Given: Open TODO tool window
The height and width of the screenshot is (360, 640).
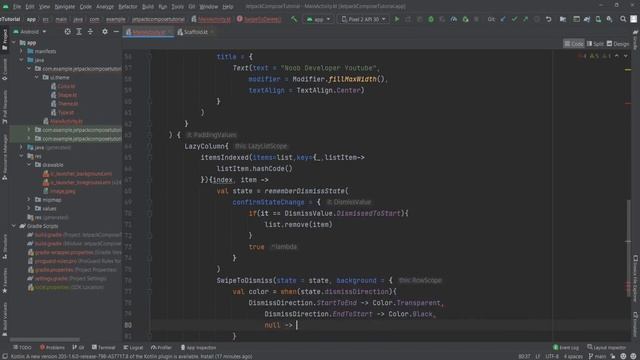Looking at the screenshot, I should point(22,347).
